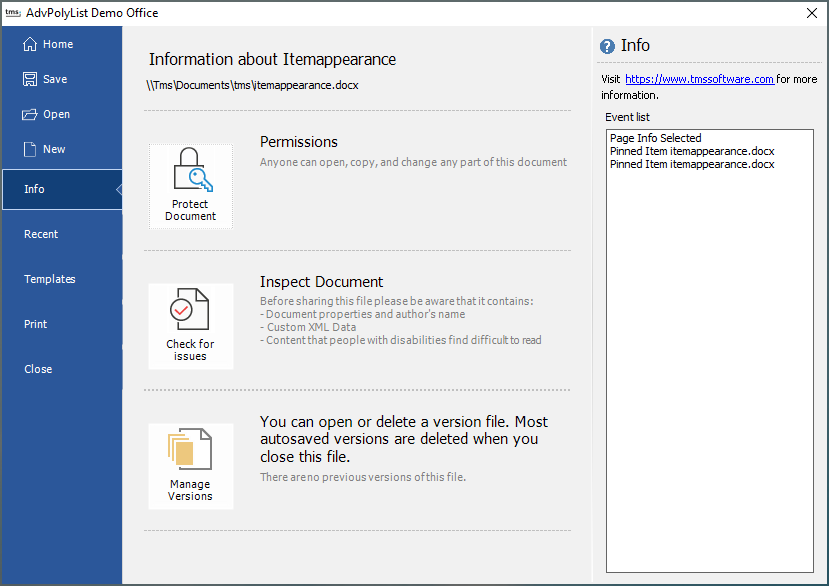Click the Protect Document padlock icon
This screenshot has width=829, height=586.
190,170
